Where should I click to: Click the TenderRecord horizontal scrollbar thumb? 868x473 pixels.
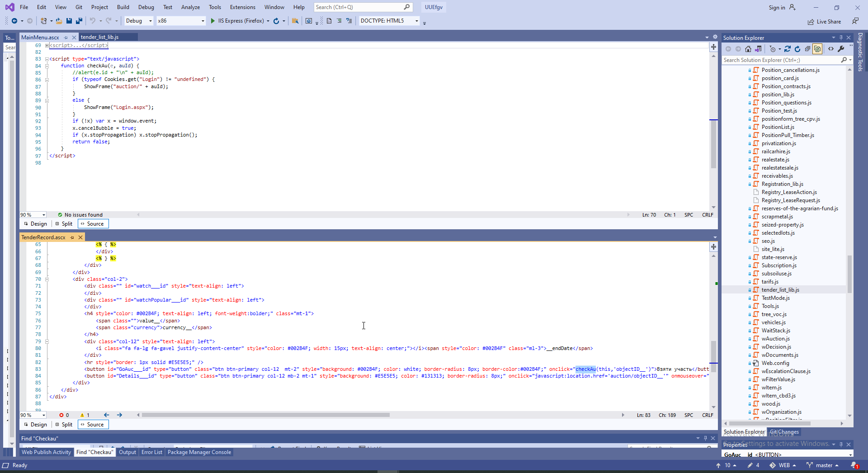coord(265,415)
